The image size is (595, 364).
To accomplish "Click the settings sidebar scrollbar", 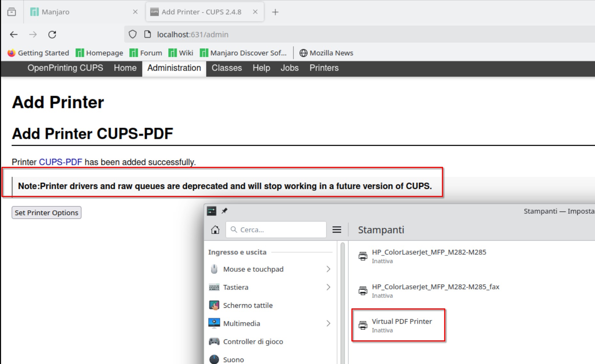I will [343, 303].
